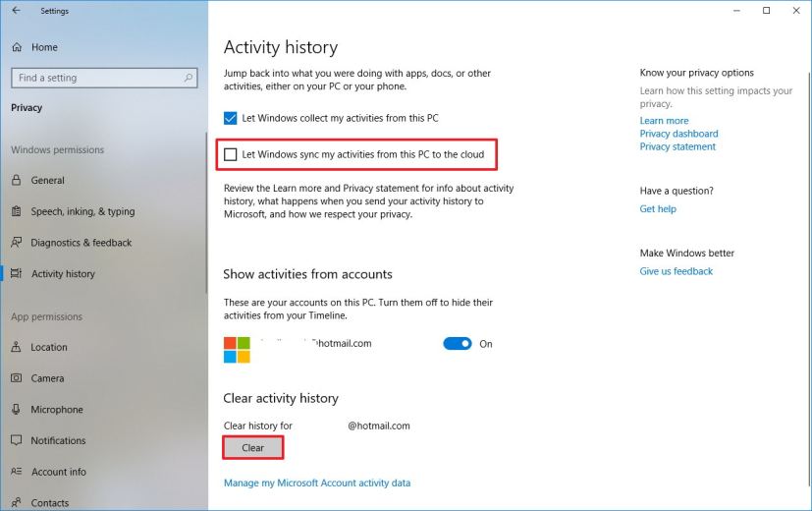Click the Learn more link
This screenshot has width=812, height=511.
click(x=664, y=121)
